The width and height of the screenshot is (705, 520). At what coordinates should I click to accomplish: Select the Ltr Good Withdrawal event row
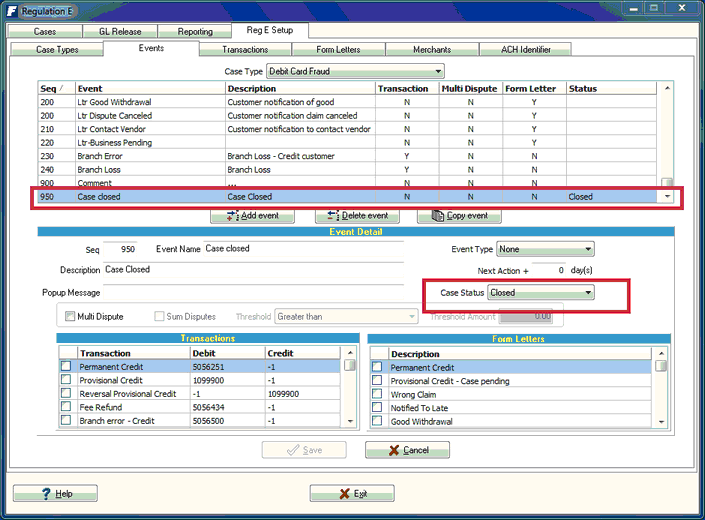pyautogui.click(x=347, y=102)
